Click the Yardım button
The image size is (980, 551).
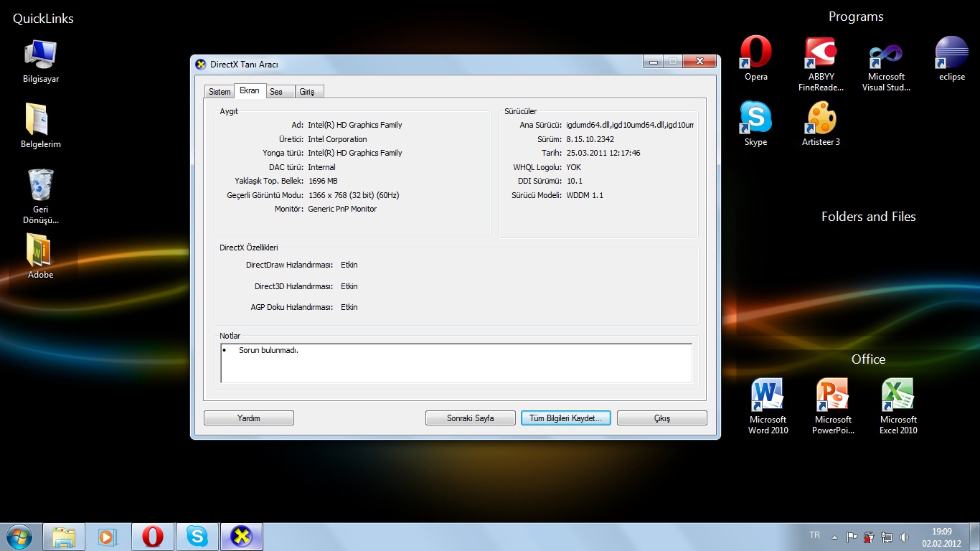[249, 418]
